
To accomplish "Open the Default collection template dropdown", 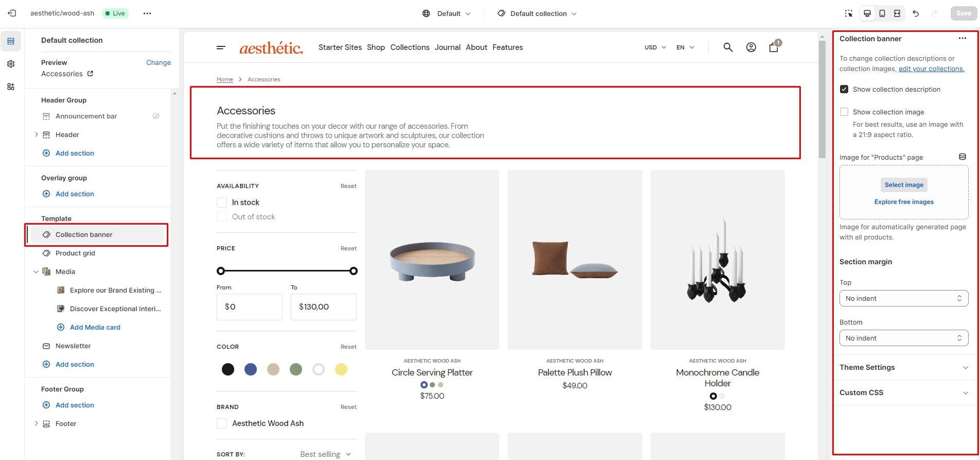I will 537,13.
